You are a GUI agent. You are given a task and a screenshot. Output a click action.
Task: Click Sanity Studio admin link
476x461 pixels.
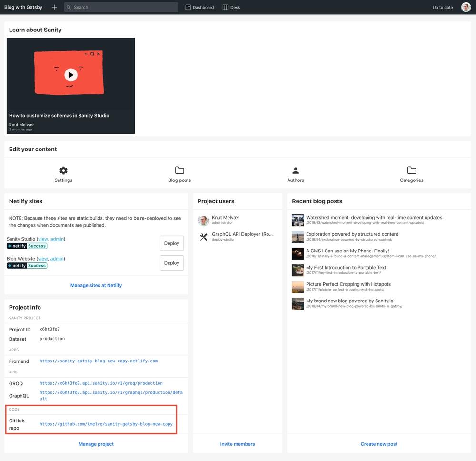coord(57,239)
